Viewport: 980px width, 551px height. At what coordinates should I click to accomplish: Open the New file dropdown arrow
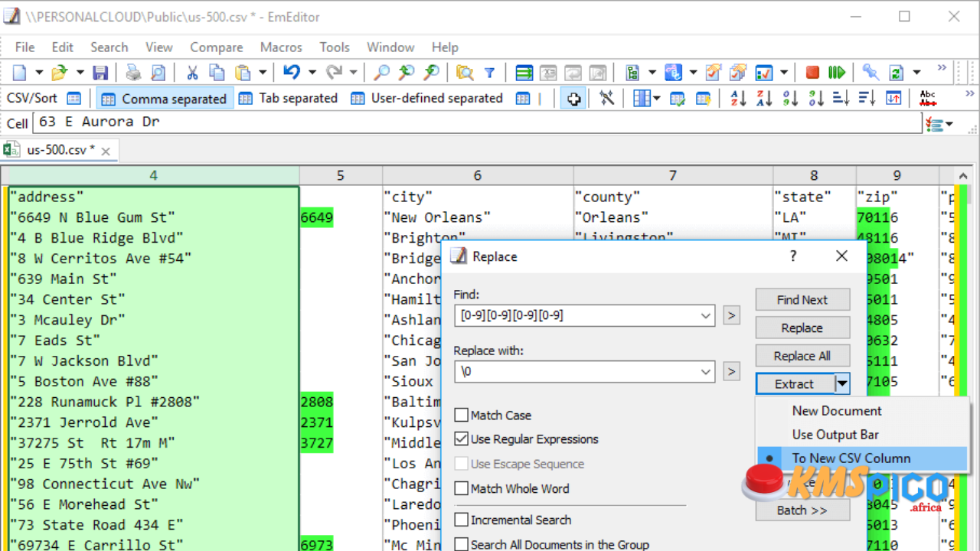(38, 73)
